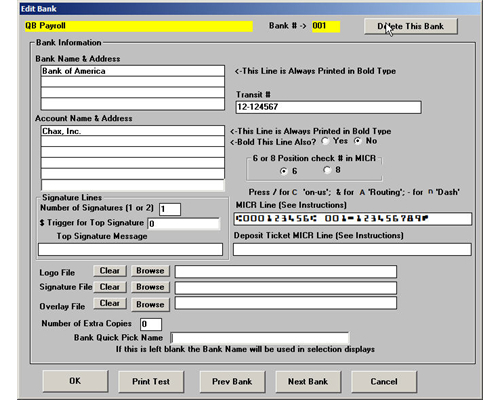Click the second account address line field
The image size is (500, 400).
coord(133,142)
